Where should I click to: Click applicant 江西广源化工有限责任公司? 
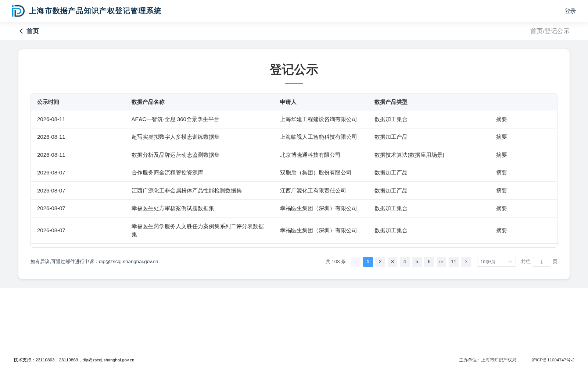click(313, 191)
